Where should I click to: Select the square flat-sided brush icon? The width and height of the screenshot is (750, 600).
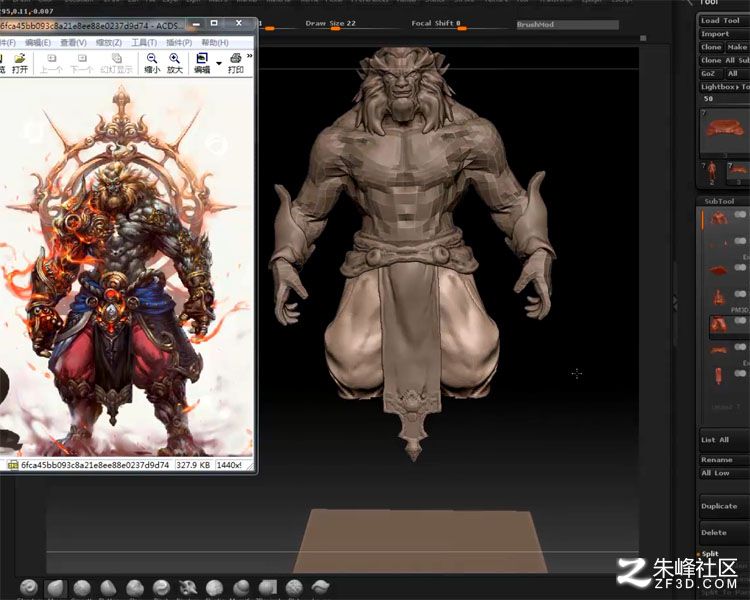tap(267, 588)
